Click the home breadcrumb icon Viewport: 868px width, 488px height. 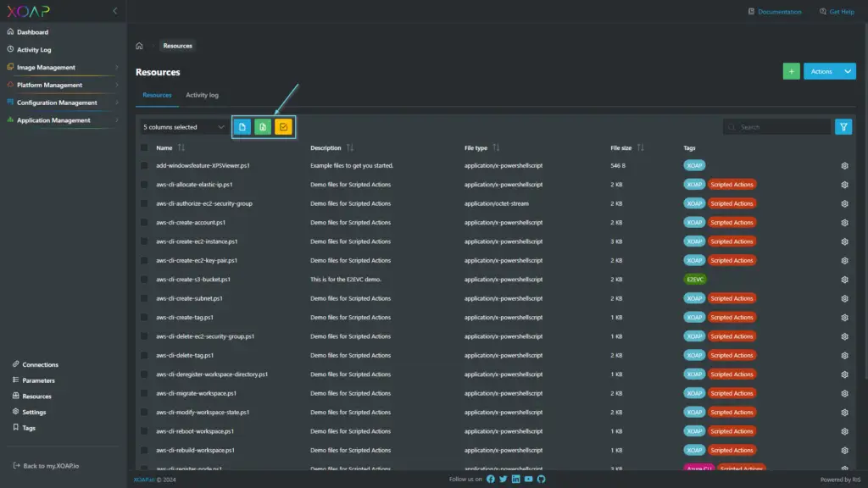pos(140,46)
